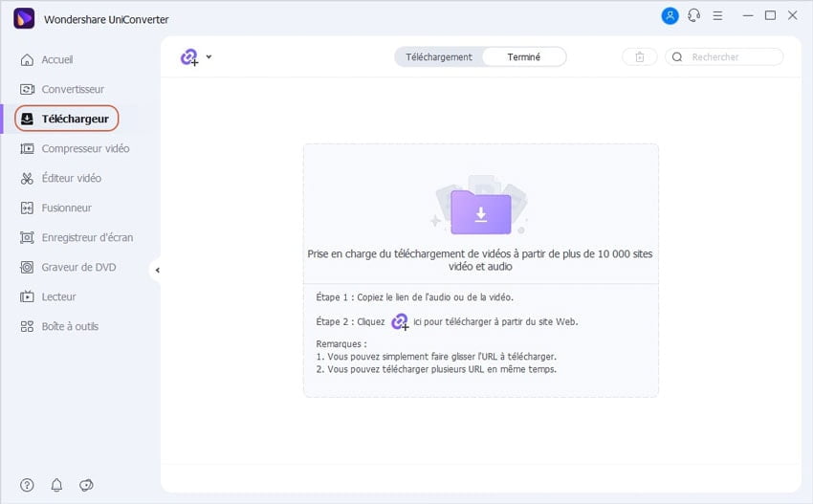The height and width of the screenshot is (504, 813).
Task: Focus the Rechercher search field
Action: click(732, 57)
